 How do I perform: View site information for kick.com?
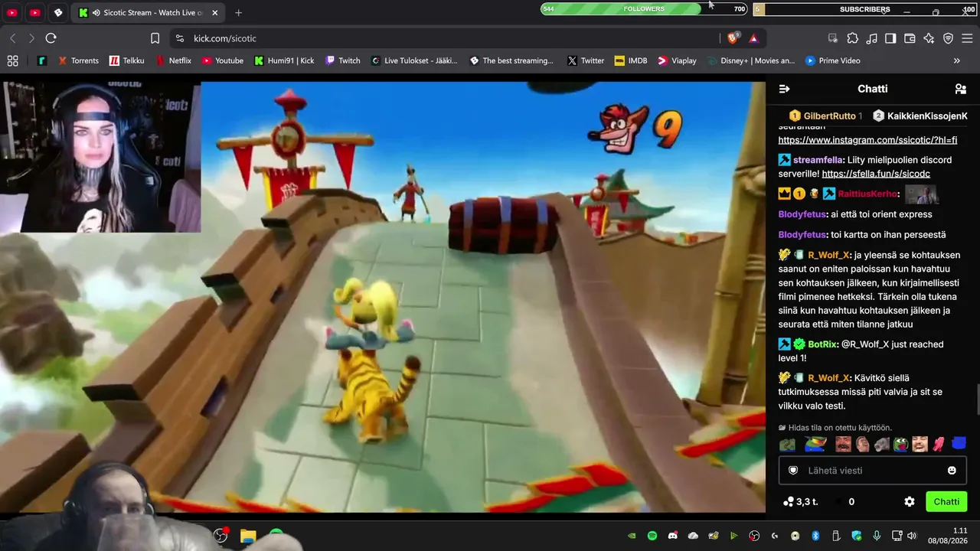pos(179,38)
